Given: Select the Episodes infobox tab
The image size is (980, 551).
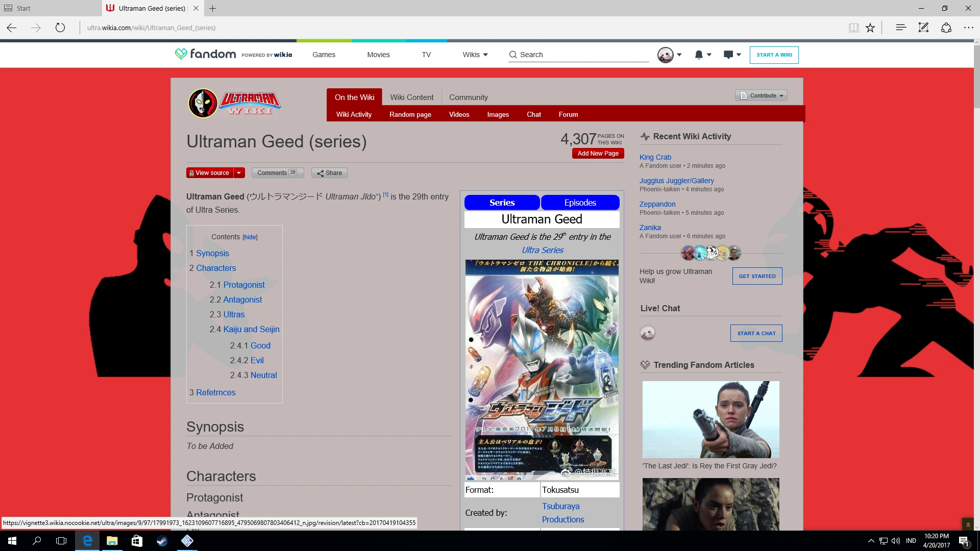Looking at the screenshot, I should (x=580, y=203).
